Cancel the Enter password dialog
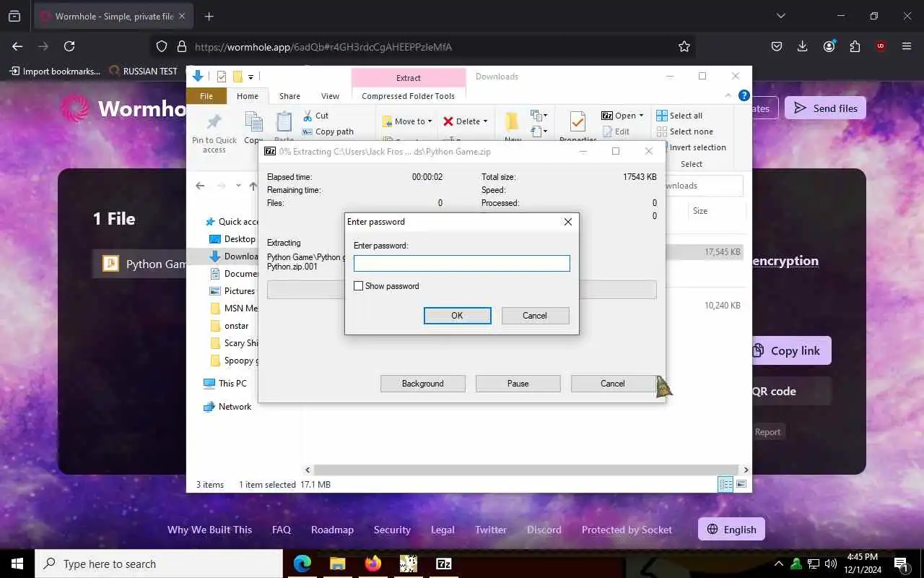This screenshot has width=924, height=578. click(x=535, y=316)
